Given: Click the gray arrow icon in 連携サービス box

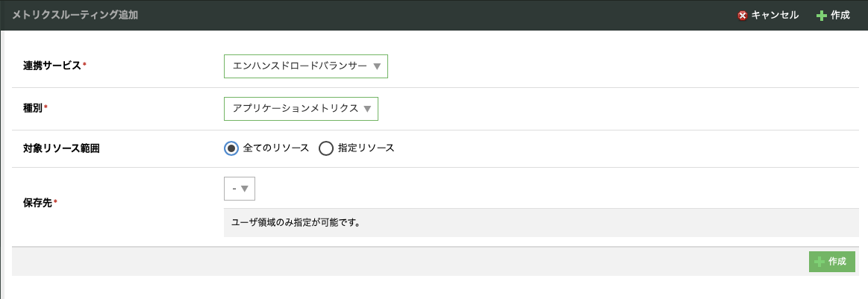Looking at the screenshot, I should click(377, 66).
